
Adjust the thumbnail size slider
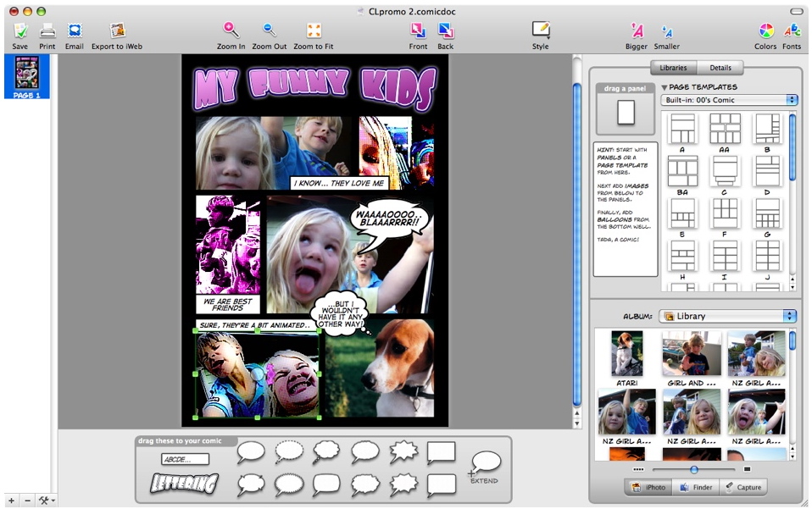pyautogui.click(x=694, y=470)
